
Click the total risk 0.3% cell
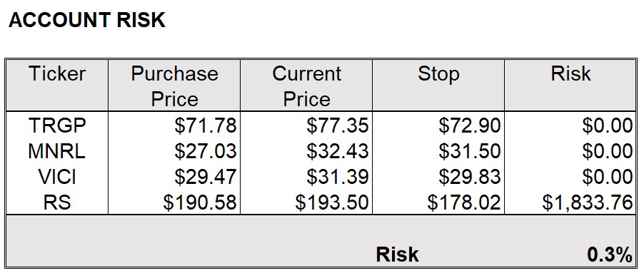click(x=610, y=254)
